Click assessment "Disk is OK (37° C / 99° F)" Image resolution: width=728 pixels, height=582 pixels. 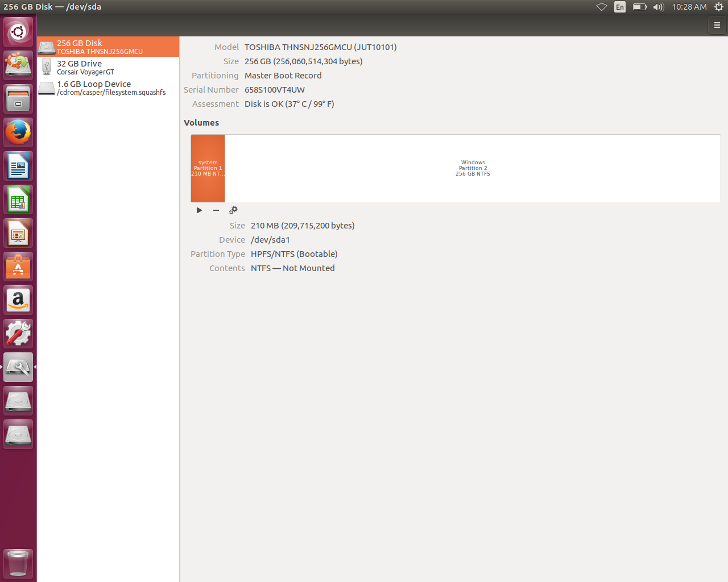289,104
